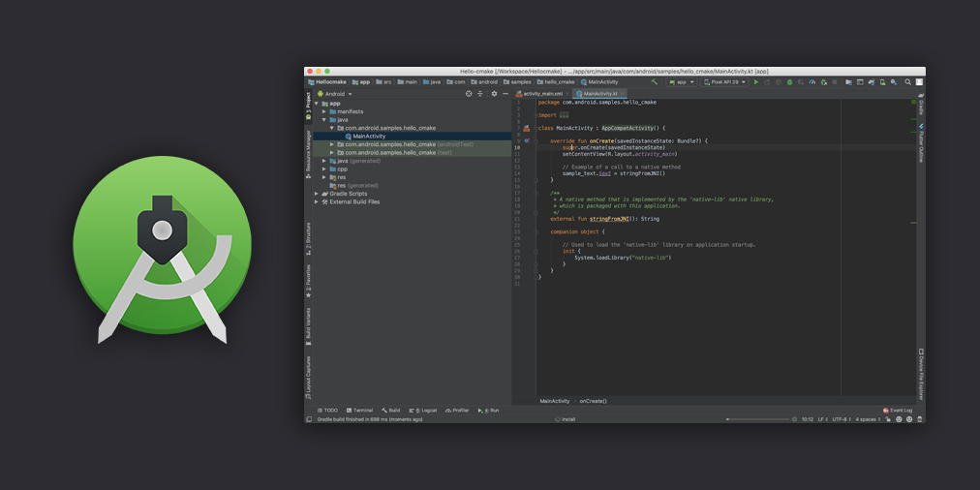Click Attach Debugger to Android Process icon
This screenshot has width=980, height=490.
coord(824,82)
